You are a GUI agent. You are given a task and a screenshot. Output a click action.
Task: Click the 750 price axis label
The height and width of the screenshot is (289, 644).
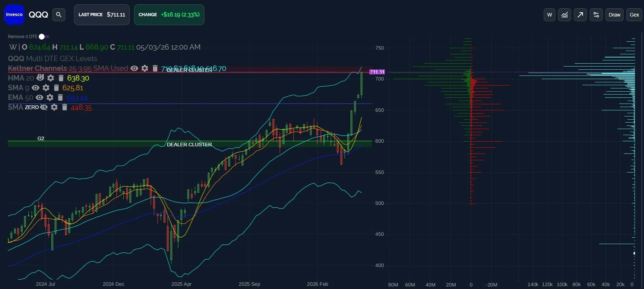point(379,48)
